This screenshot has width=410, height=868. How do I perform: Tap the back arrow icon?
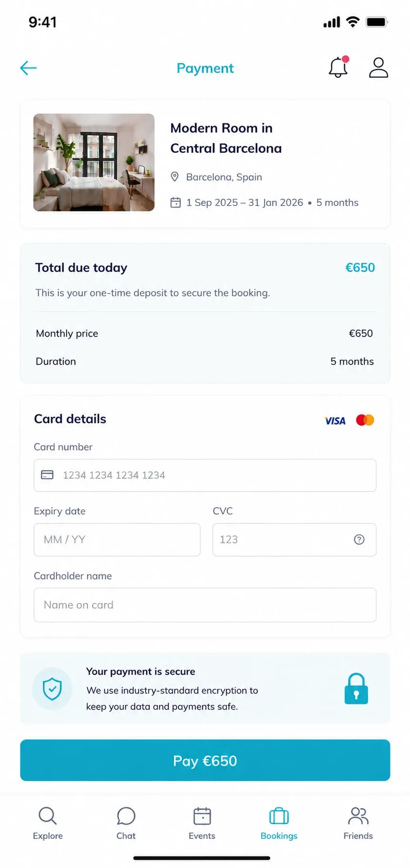point(28,68)
